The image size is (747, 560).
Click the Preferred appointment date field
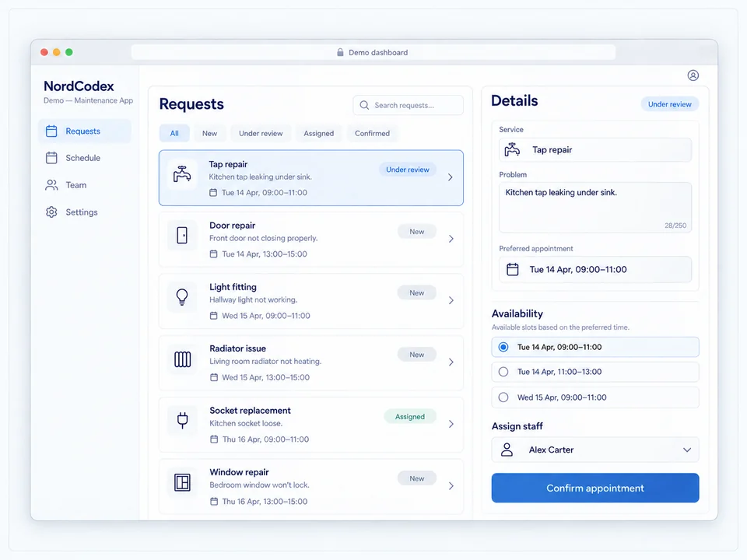pyautogui.click(x=595, y=270)
